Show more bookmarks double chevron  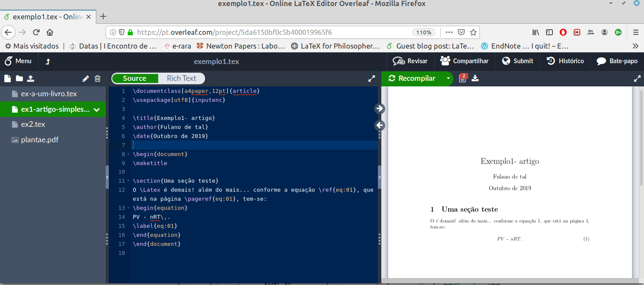tap(635, 46)
